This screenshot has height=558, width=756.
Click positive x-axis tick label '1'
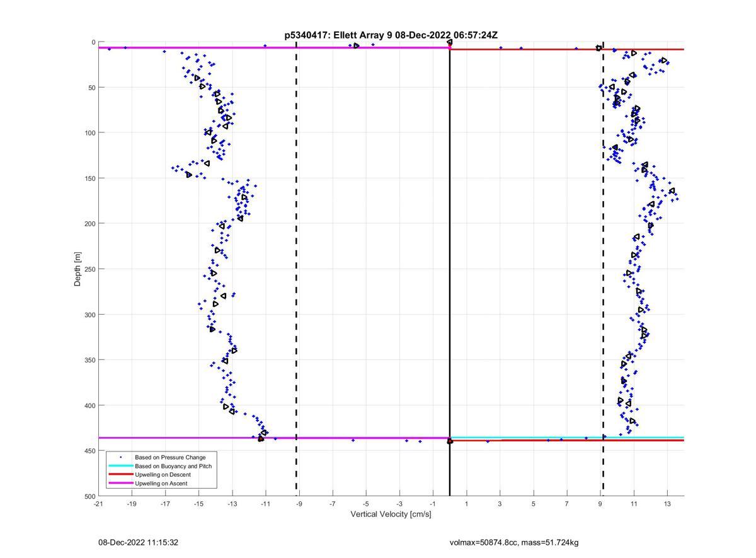click(466, 504)
